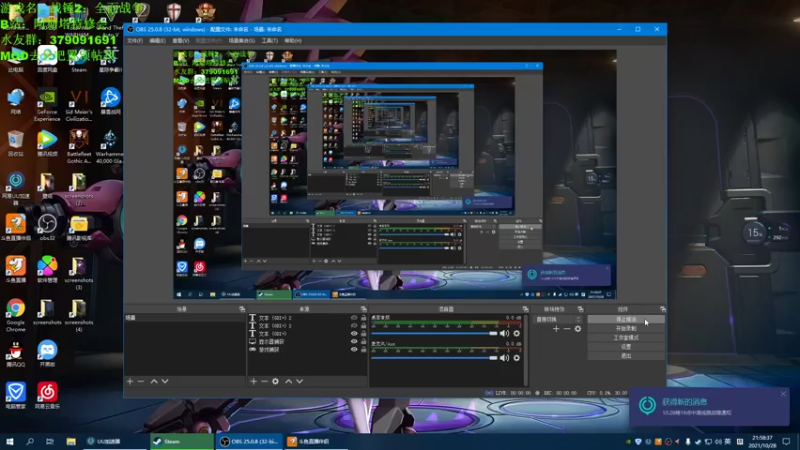Screen dimensions: 800x450
Task: Click the 桌面音频 volume slider
Action: coord(434,333)
